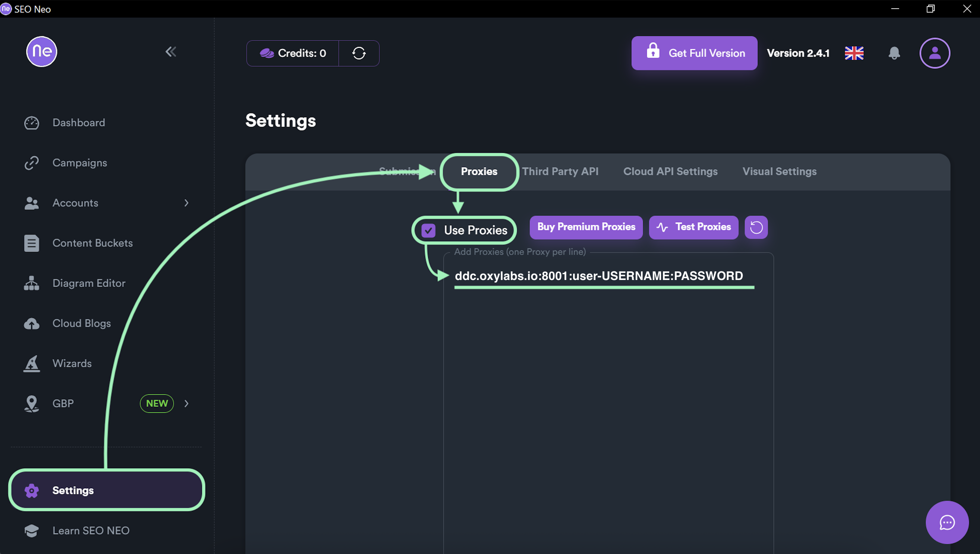Collapse the sidebar with double chevron

[171, 51]
